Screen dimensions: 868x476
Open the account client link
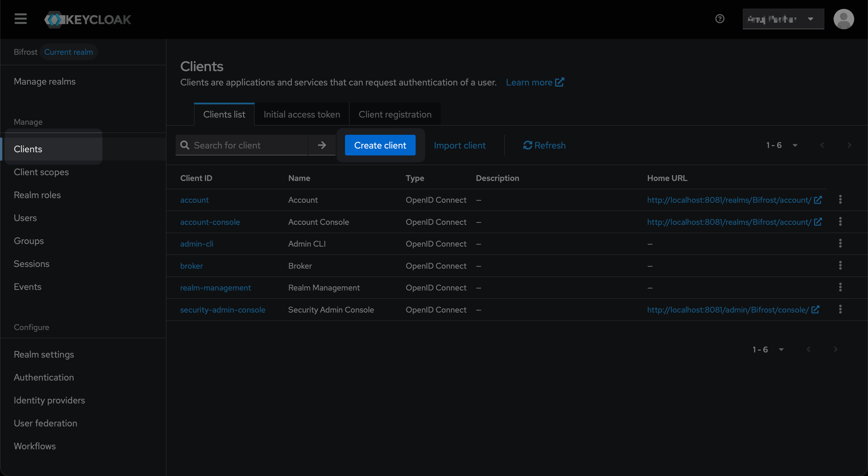coord(194,200)
